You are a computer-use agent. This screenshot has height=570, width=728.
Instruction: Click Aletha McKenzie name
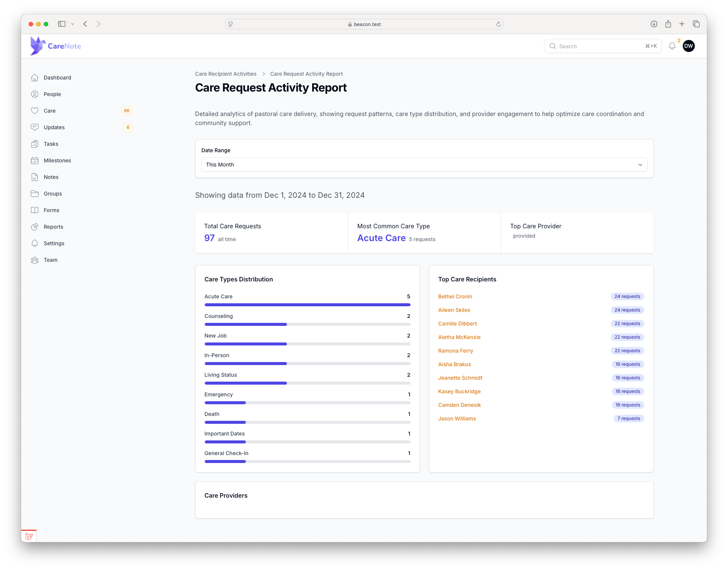[459, 337]
